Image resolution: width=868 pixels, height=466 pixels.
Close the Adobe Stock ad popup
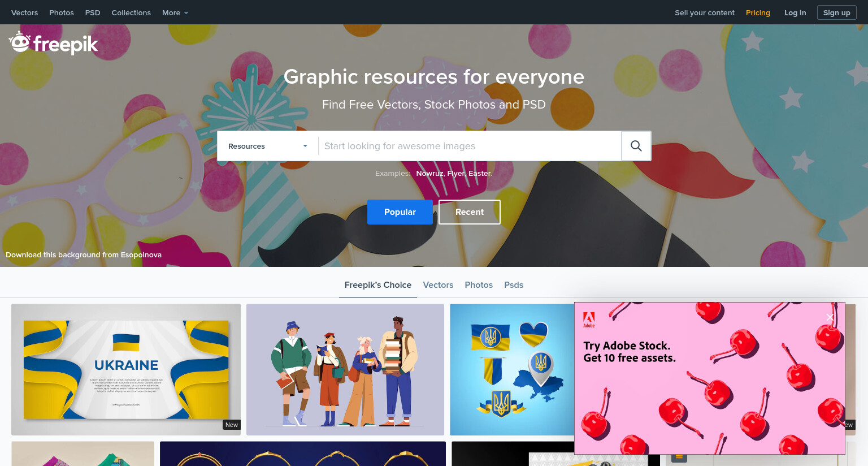830,317
